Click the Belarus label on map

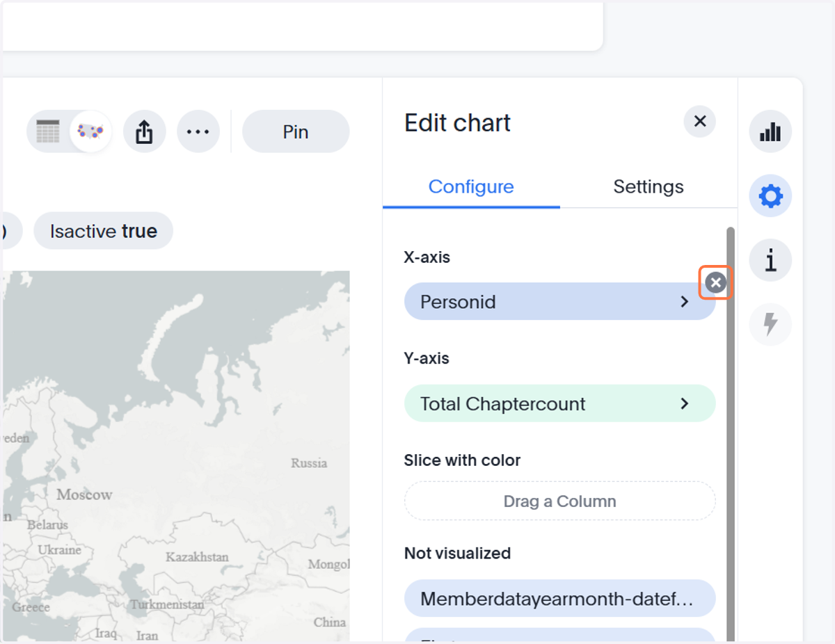click(x=47, y=524)
